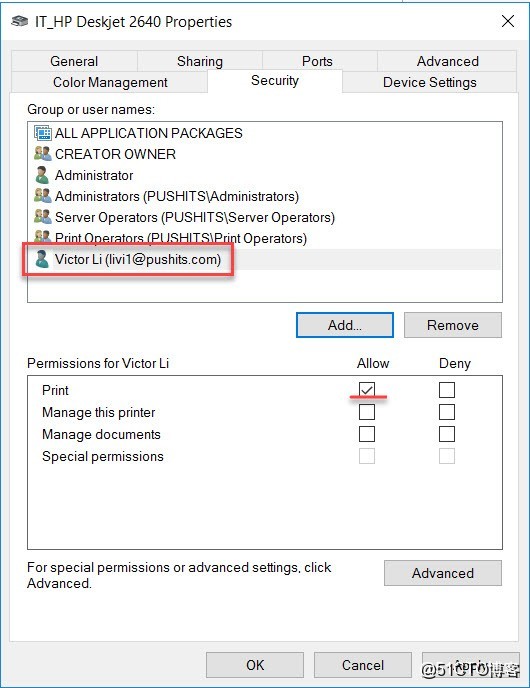This screenshot has width=530, height=688.
Task: Click the Add... button
Action: 345,325
